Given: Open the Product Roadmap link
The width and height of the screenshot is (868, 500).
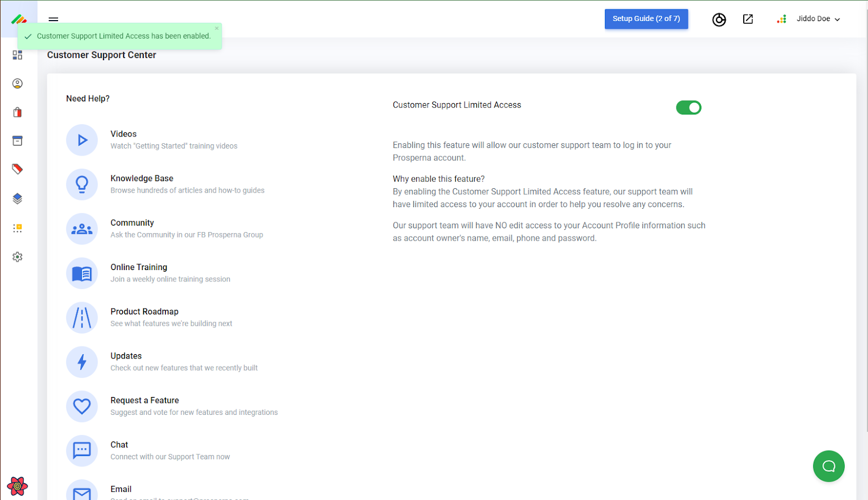Looking at the screenshot, I should [x=144, y=312].
